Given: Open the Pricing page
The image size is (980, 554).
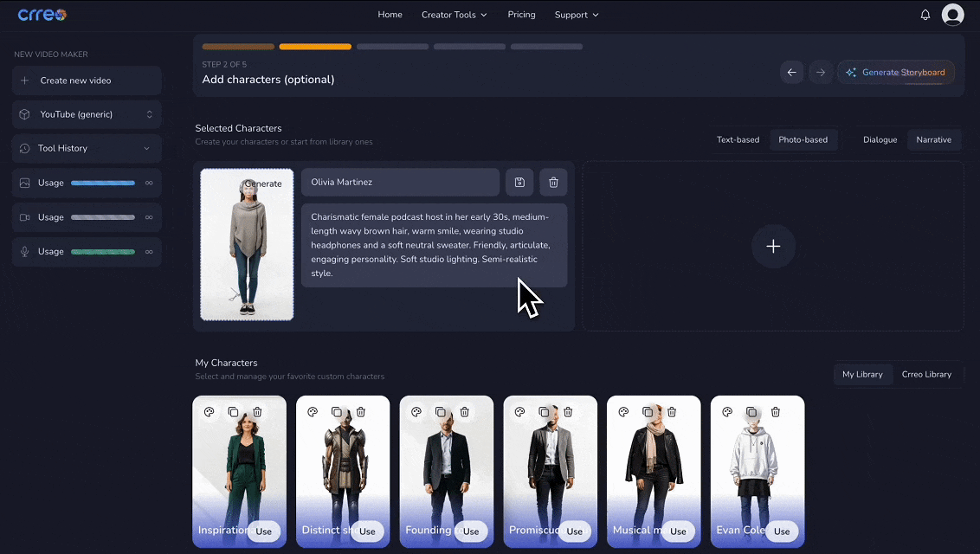Looking at the screenshot, I should point(521,15).
